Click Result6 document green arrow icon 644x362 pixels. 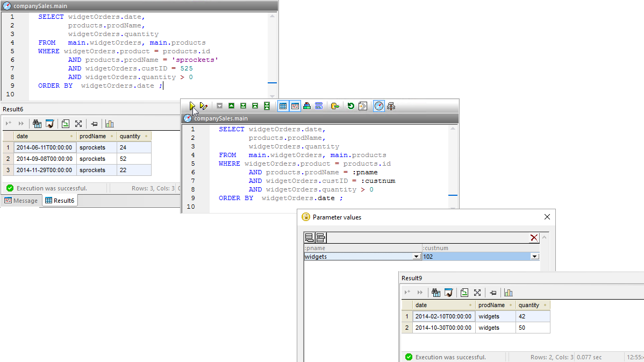click(x=65, y=124)
